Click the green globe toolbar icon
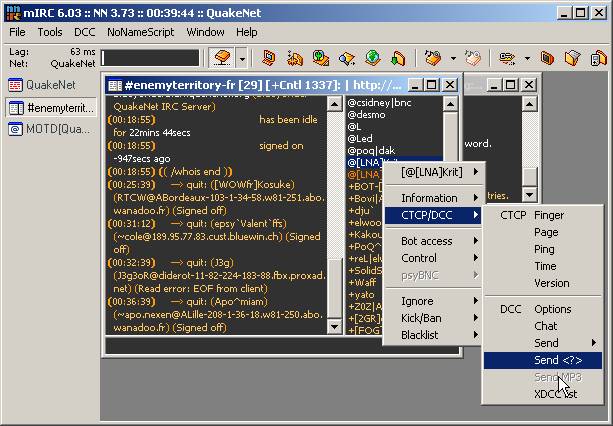 coord(373,58)
